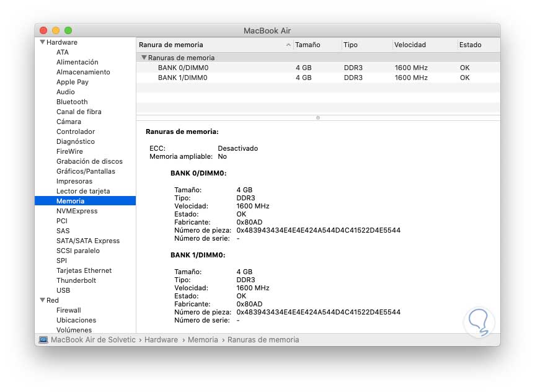This screenshot has width=535, height=392.
Task: Click the laptop icon in path bar
Action: (43, 340)
